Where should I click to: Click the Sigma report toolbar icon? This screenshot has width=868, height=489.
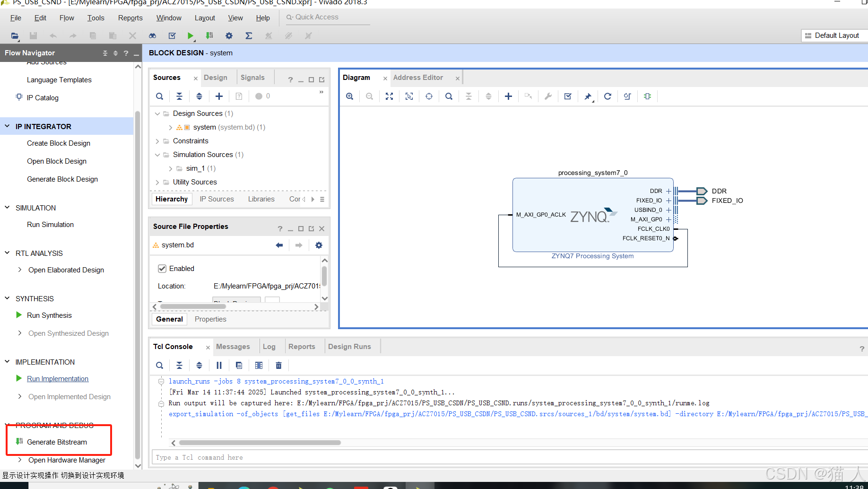click(249, 35)
